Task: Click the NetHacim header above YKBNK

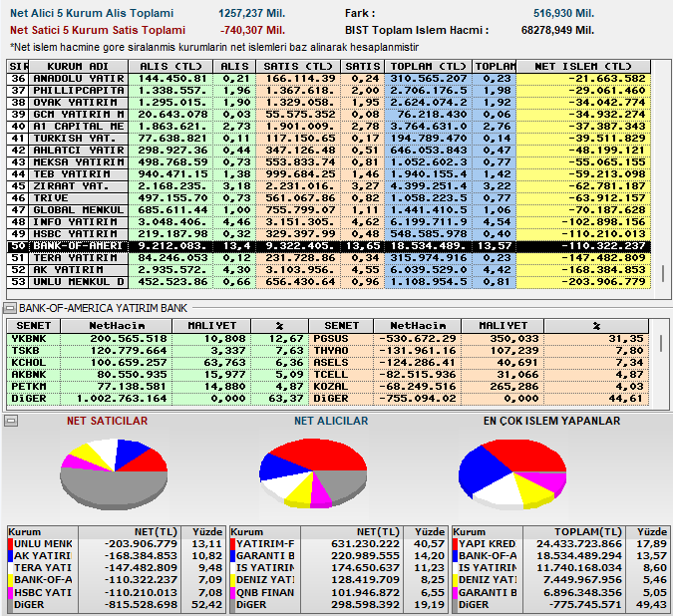Action: click(x=117, y=326)
